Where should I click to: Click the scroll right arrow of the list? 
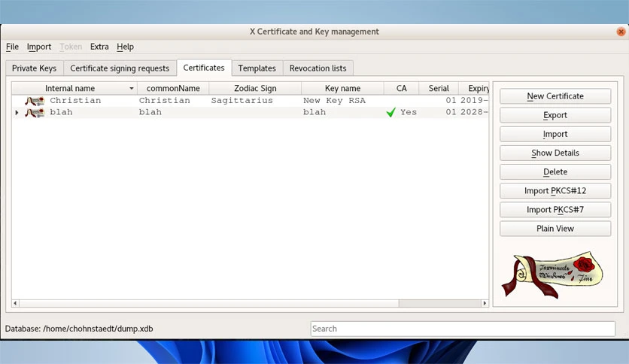485,303
